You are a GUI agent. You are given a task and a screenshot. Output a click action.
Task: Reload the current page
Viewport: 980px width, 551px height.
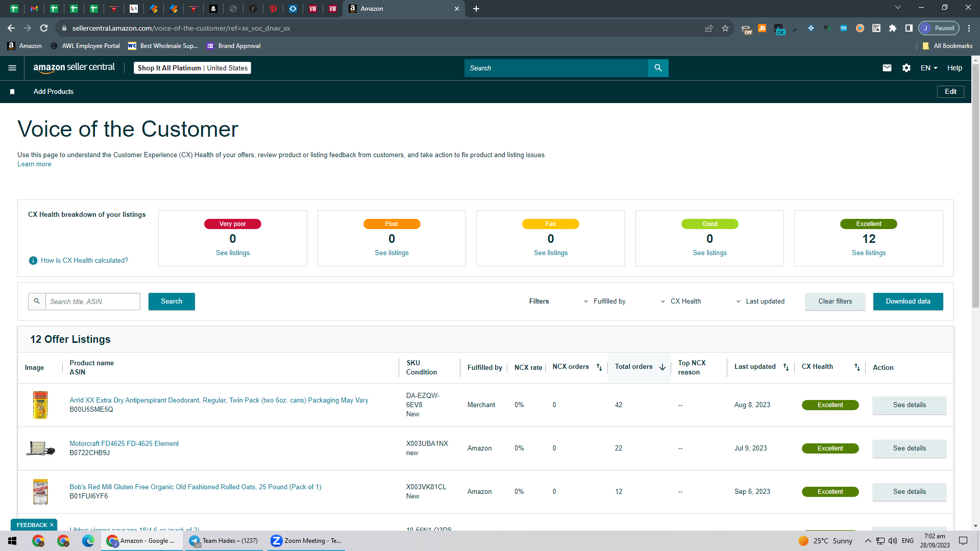click(44, 28)
